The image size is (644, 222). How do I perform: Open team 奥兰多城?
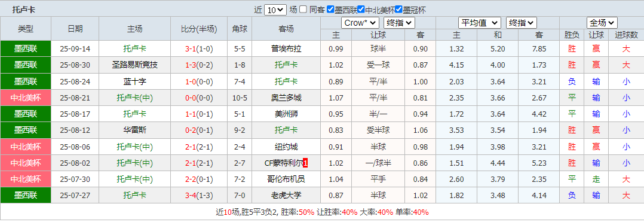[x=286, y=98]
